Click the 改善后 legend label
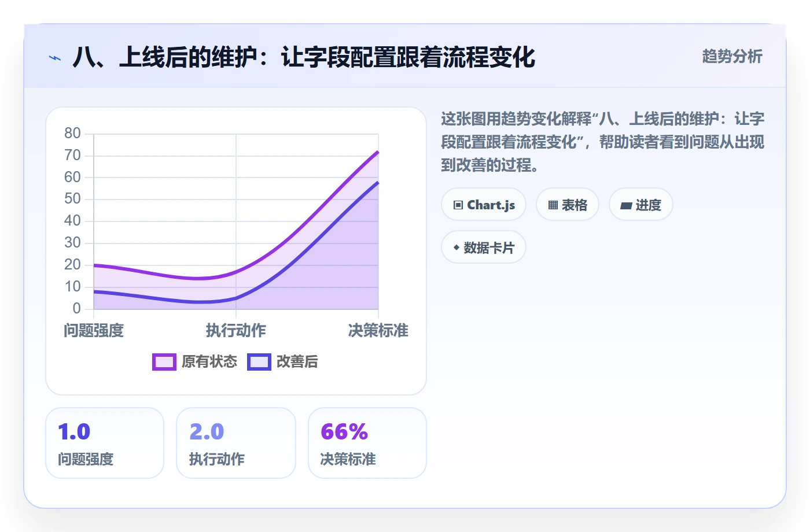 point(297,362)
